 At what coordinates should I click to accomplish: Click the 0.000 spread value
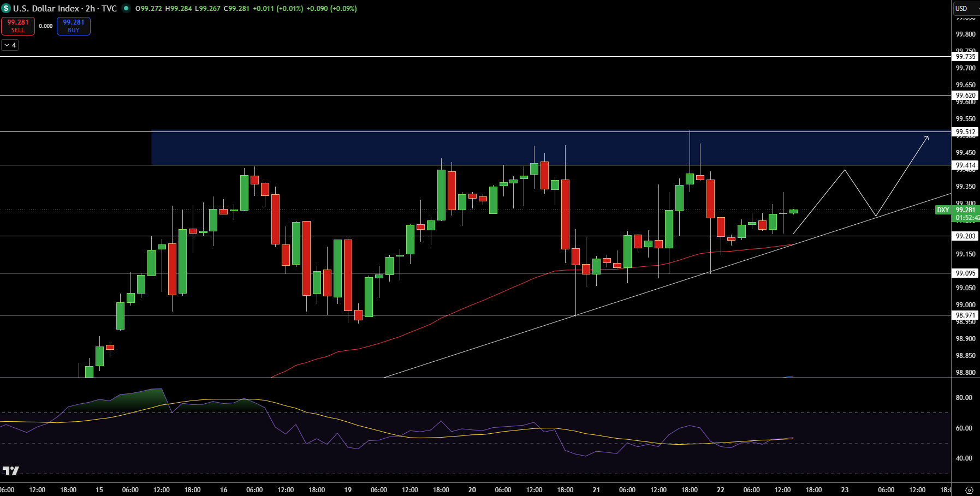pos(46,26)
